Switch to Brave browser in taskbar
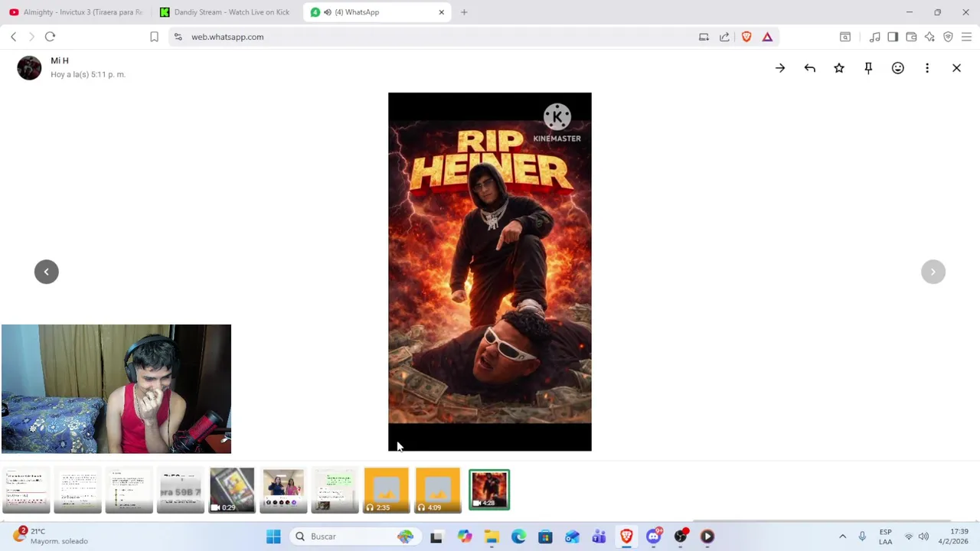 tap(626, 536)
